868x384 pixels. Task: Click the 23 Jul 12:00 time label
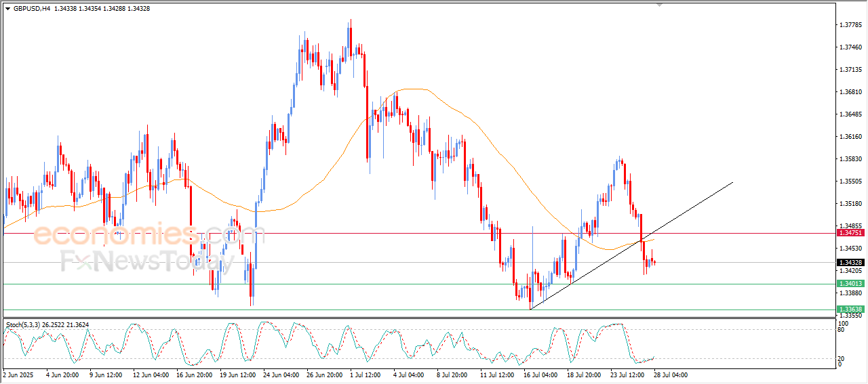(627, 375)
